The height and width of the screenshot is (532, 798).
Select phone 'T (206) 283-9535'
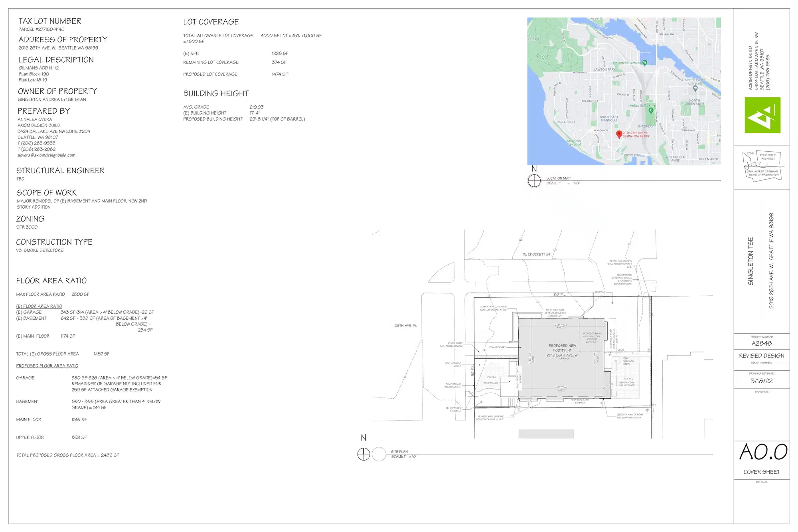(x=36, y=143)
